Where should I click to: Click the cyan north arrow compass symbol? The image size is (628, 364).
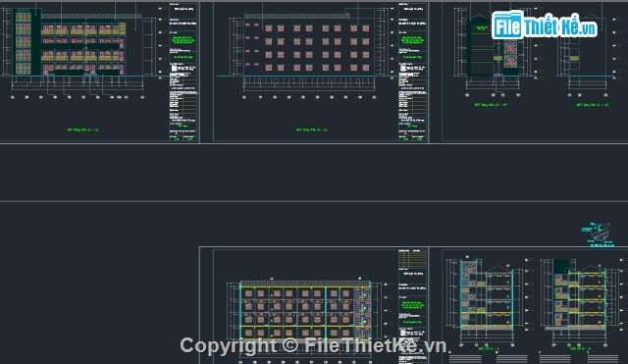[599, 233]
